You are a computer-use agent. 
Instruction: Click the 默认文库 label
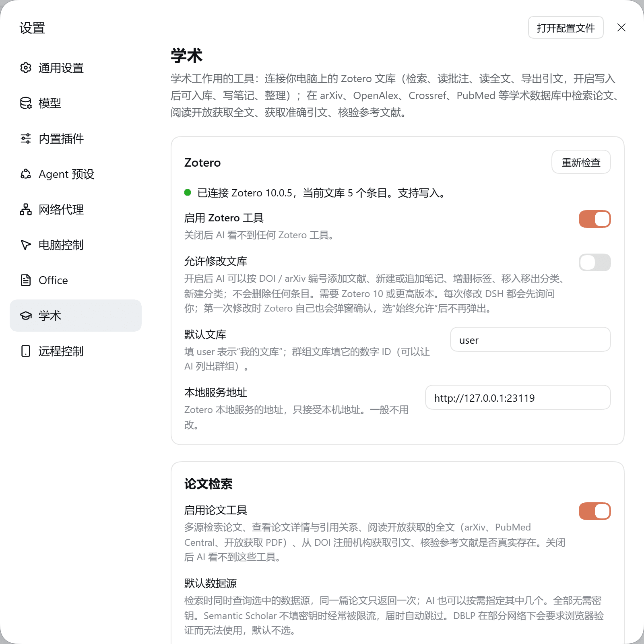[205, 334]
